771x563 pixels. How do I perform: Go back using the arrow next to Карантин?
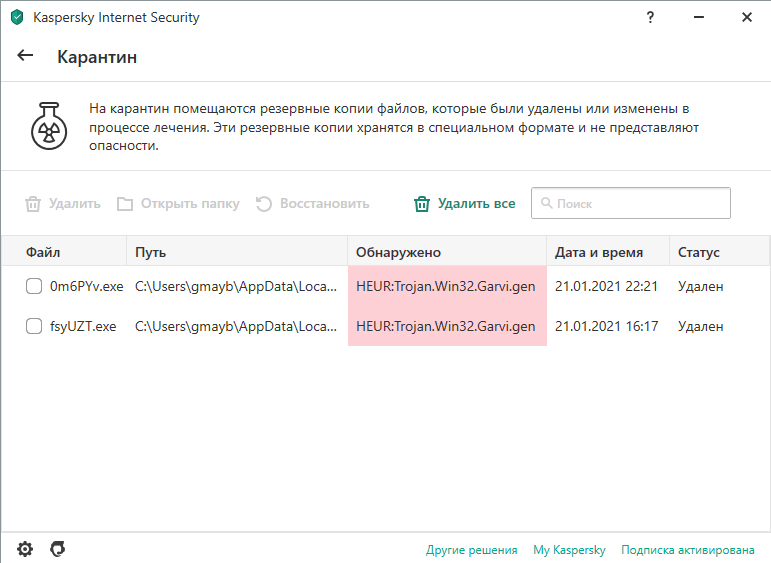(25, 56)
